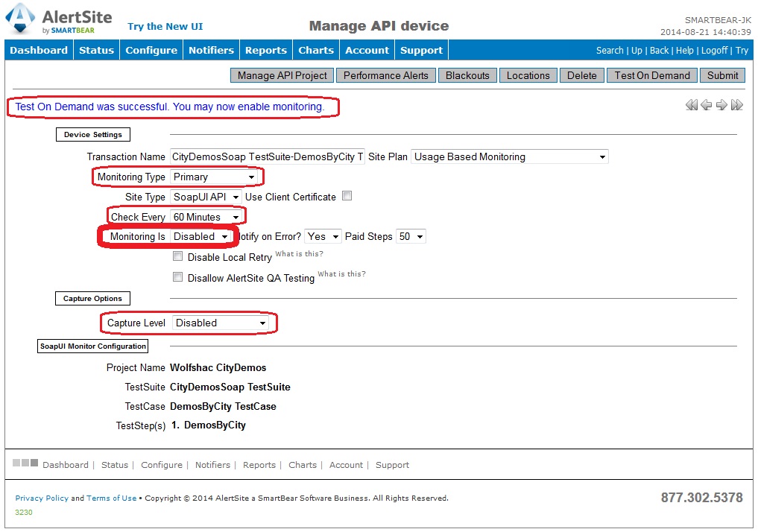
Task: Open the Charts menu
Action: tap(316, 50)
